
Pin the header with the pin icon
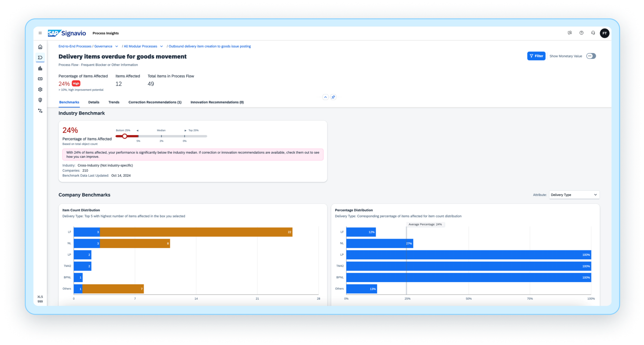pos(333,97)
